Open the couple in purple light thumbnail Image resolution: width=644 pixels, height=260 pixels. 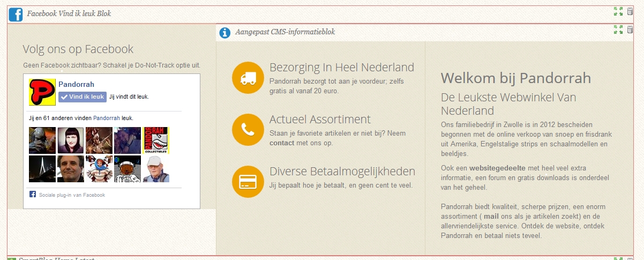(x=128, y=140)
